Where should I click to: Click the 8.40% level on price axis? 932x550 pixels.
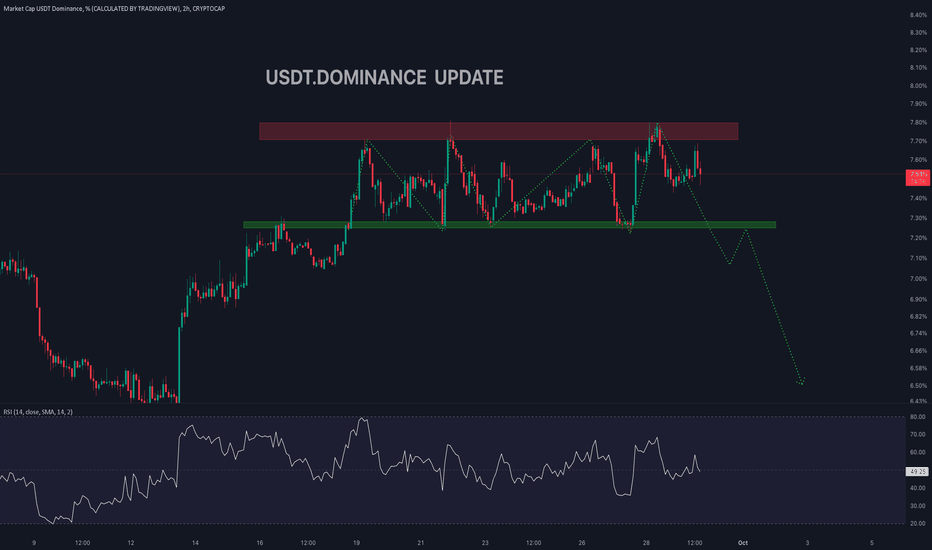pos(915,15)
